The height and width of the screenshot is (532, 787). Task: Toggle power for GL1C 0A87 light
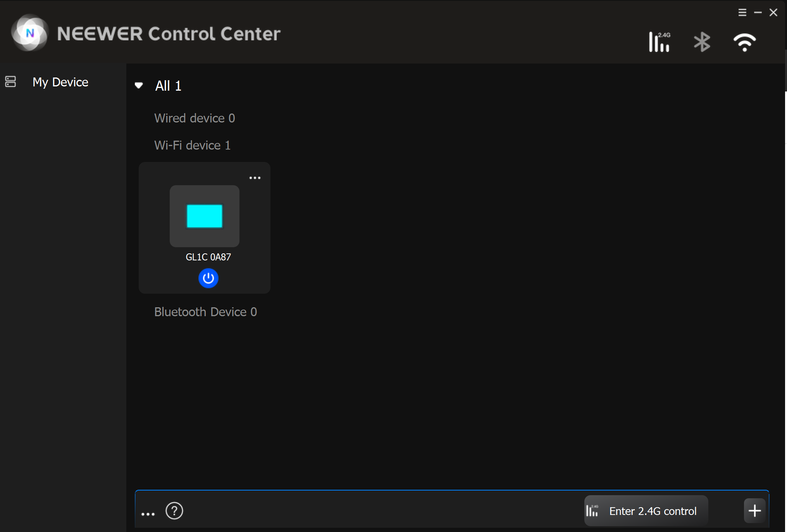pos(208,278)
